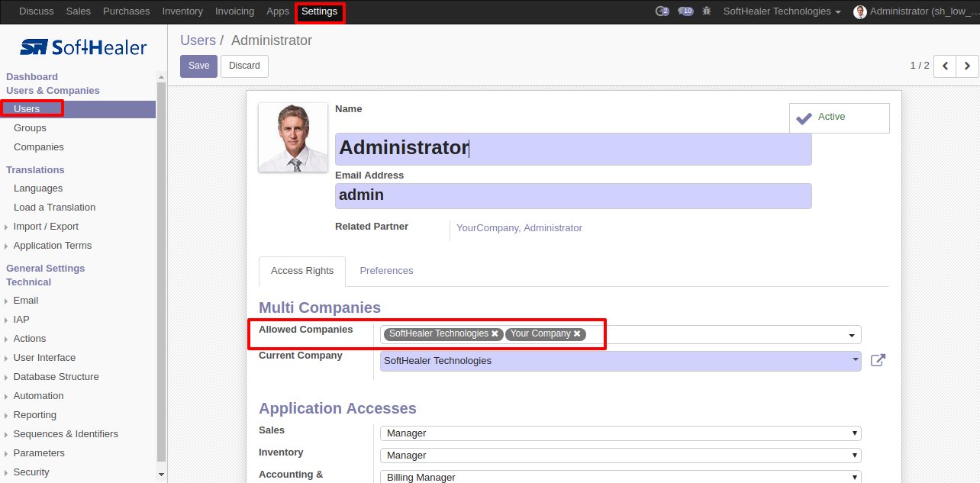This screenshot has height=483, width=980.
Task: Click the Save button
Action: (x=198, y=66)
